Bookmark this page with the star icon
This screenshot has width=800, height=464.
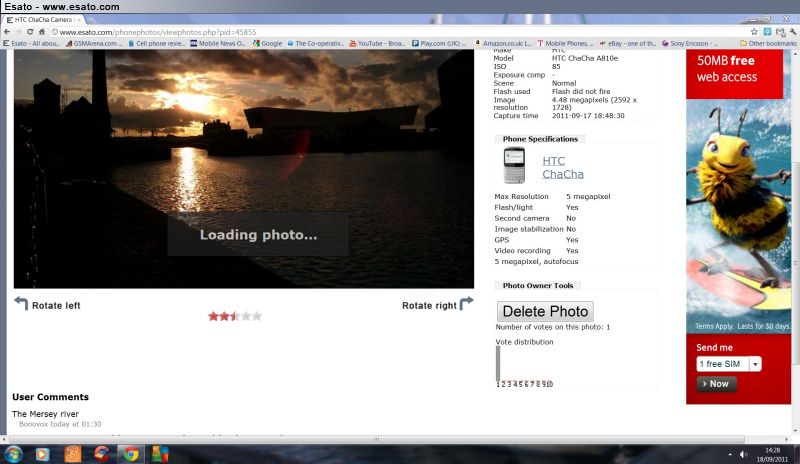(x=754, y=32)
